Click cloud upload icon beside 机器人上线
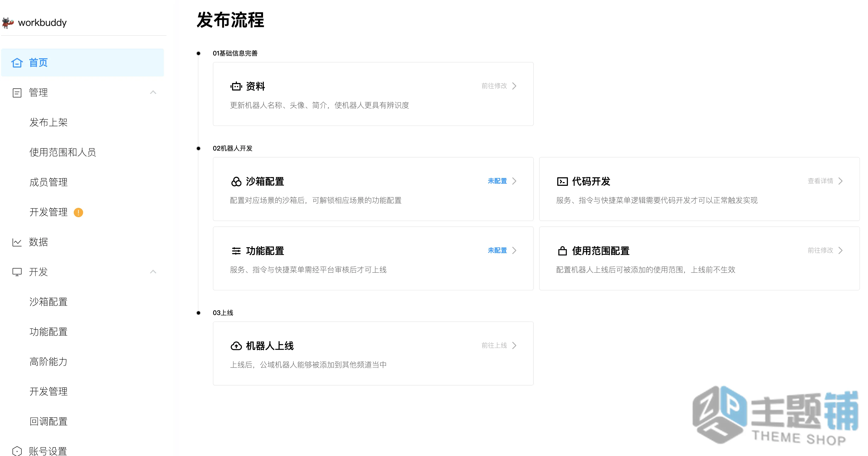Viewport: 868px width, 456px height. (x=236, y=346)
